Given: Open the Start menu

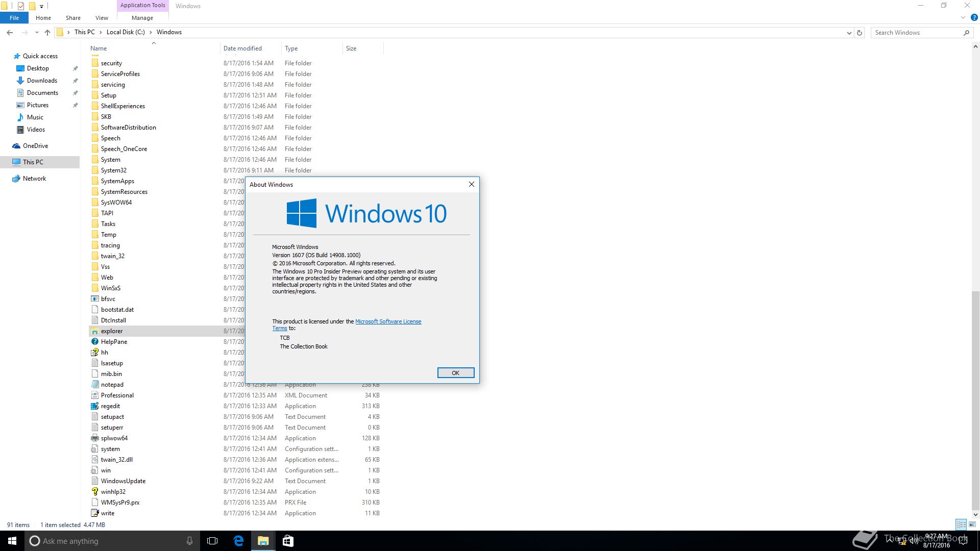Looking at the screenshot, I should pos(12,541).
